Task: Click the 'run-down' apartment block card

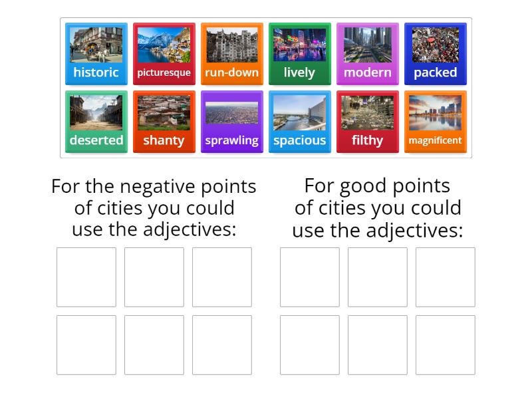Action: (231, 53)
